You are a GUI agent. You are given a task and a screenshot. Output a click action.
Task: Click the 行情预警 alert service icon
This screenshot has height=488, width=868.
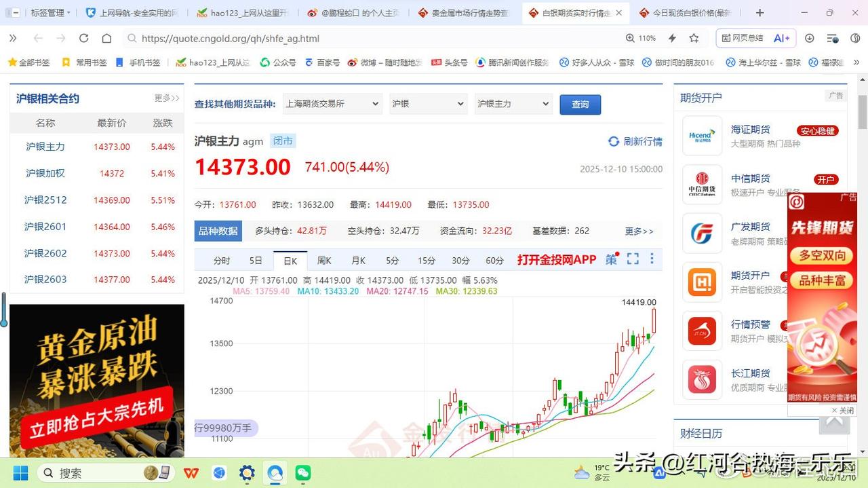pos(702,331)
